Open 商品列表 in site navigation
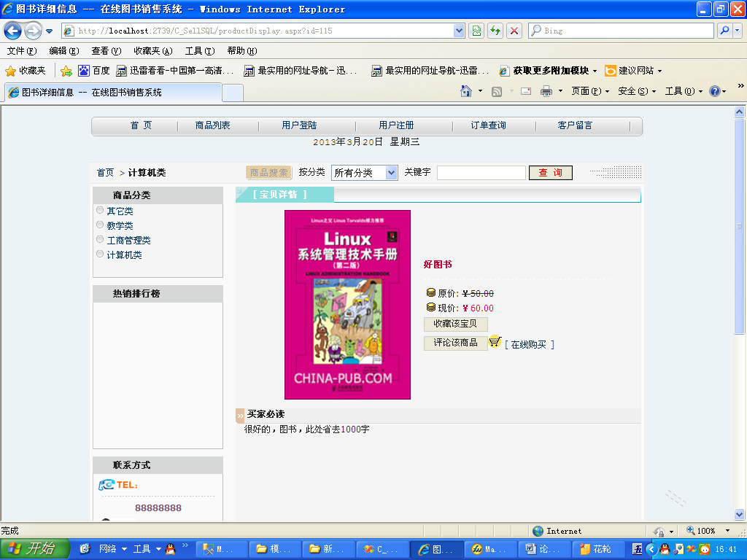The width and height of the screenshot is (747, 560). 212,125
